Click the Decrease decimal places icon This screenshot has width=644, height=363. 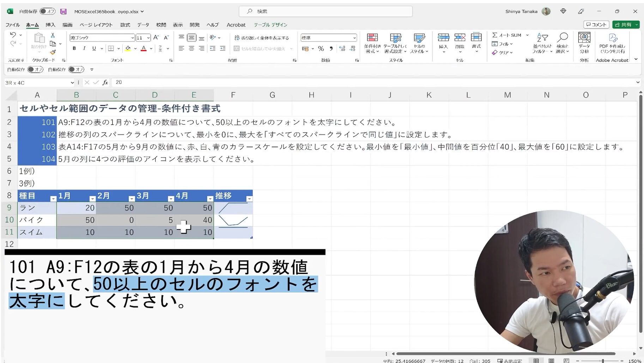(x=352, y=49)
